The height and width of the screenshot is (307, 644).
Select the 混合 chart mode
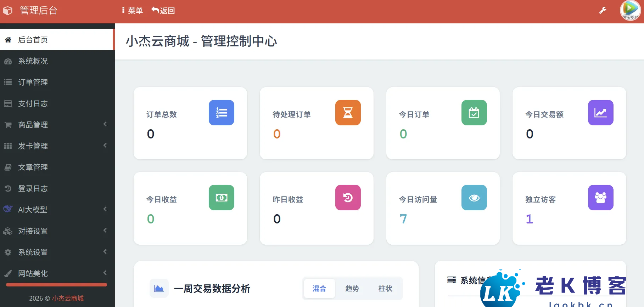point(319,289)
